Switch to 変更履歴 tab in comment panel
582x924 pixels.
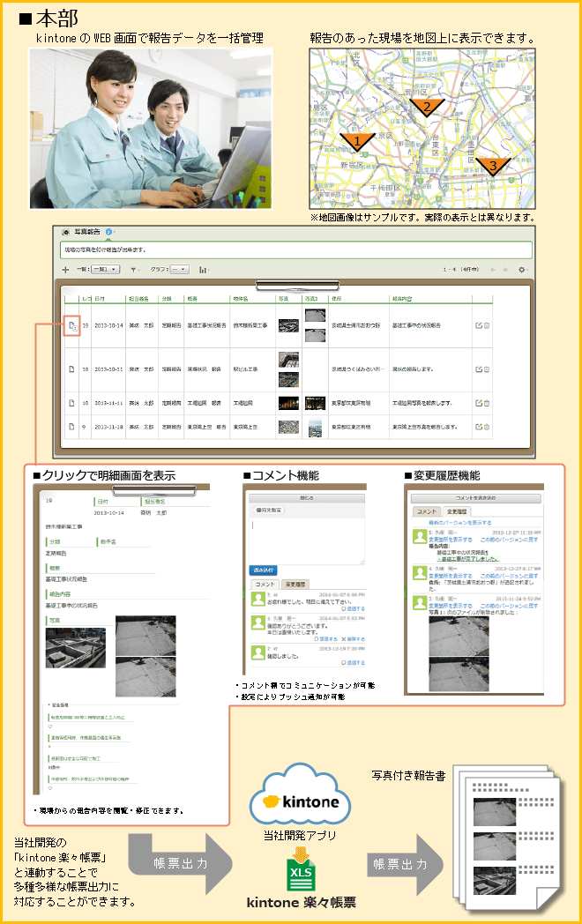(295, 584)
